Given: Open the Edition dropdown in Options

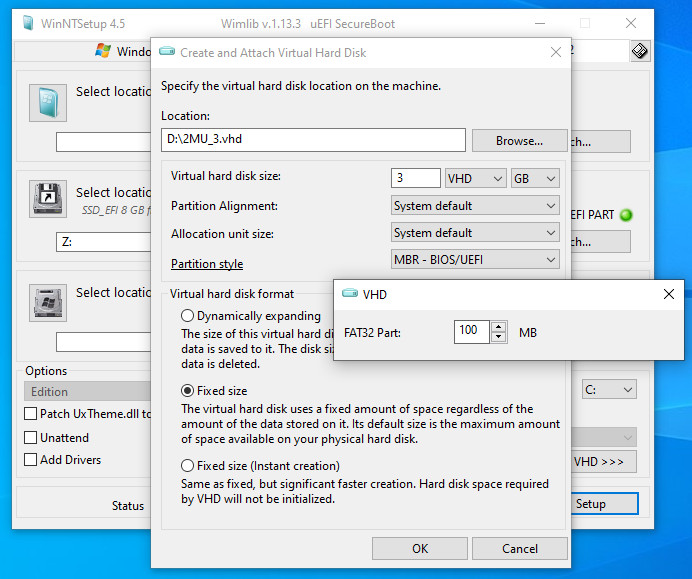Looking at the screenshot, I should click(87, 391).
